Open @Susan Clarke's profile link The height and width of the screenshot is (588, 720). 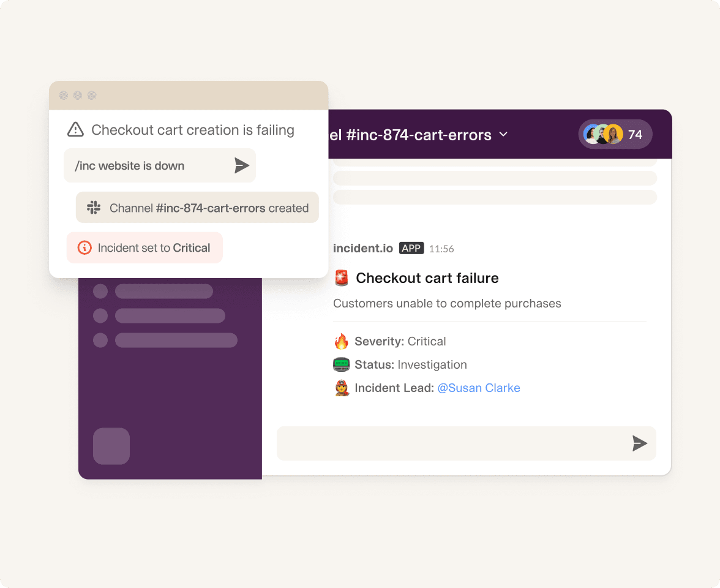pyautogui.click(x=479, y=388)
